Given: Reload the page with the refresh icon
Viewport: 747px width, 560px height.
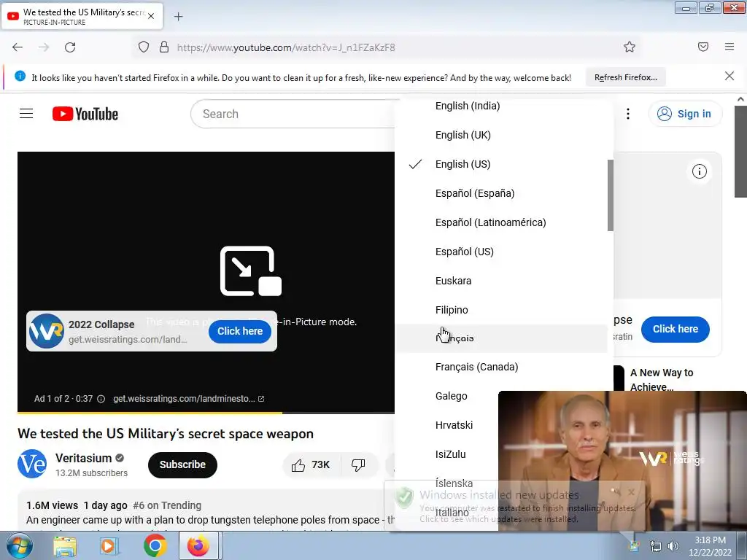Looking at the screenshot, I should (70, 47).
